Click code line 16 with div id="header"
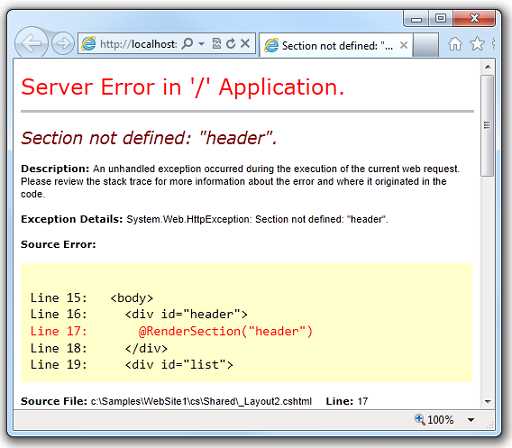This screenshot has height=448, width=512. coord(139,314)
